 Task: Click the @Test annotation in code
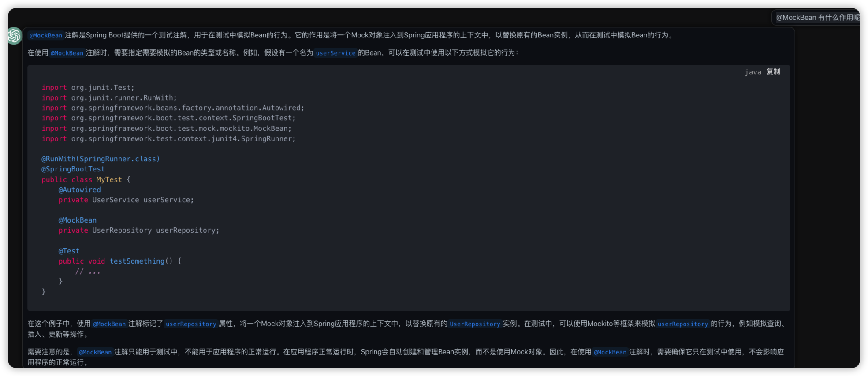tap(69, 251)
